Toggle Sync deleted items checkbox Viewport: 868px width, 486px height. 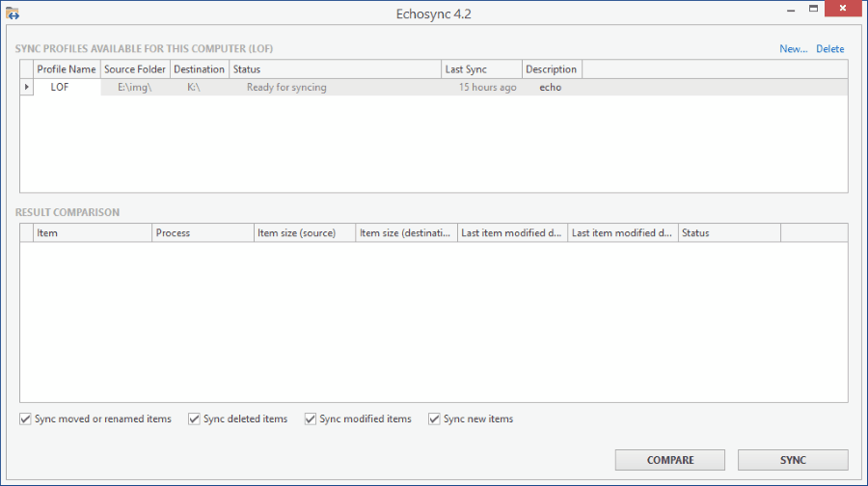coord(194,419)
